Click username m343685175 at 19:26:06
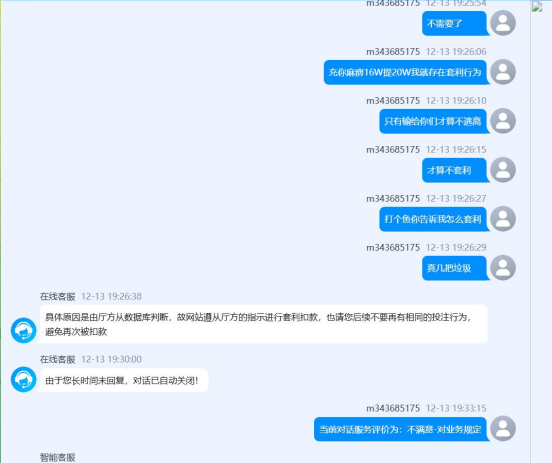 click(393, 52)
